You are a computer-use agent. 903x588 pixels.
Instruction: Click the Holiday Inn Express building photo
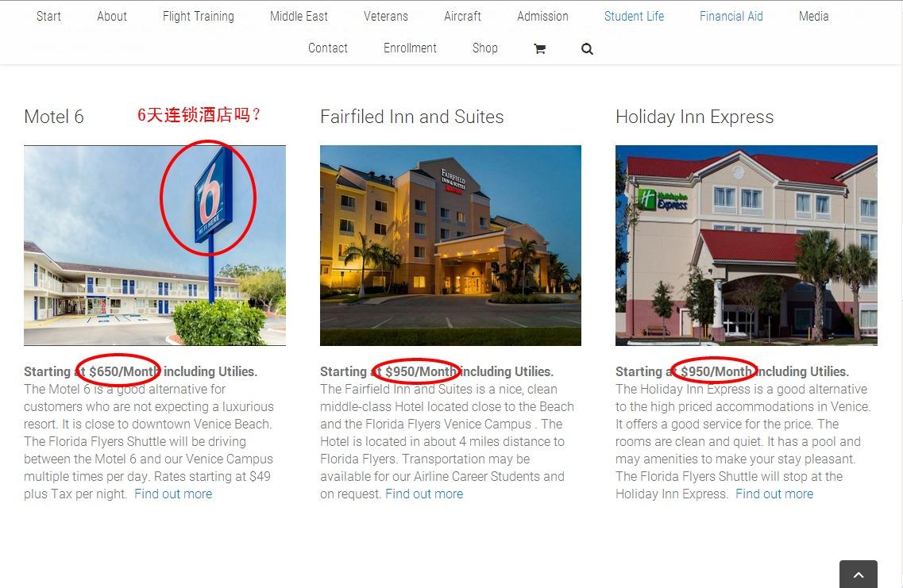pyautogui.click(x=747, y=245)
